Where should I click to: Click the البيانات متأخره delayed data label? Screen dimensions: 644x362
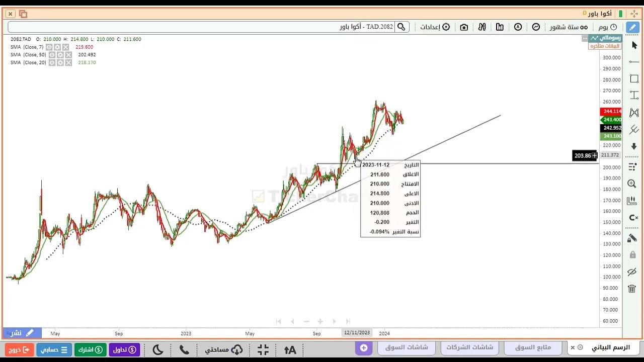pyautogui.click(x=605, y=46)
